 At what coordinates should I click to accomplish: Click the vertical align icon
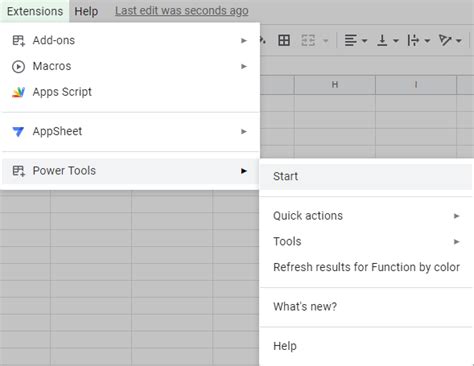click(x=382, y=41)
